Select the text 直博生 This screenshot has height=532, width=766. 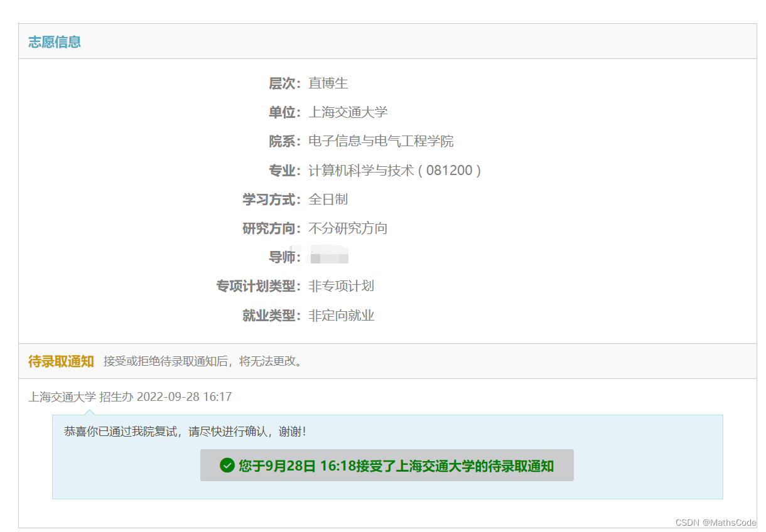tap(328, 83)
